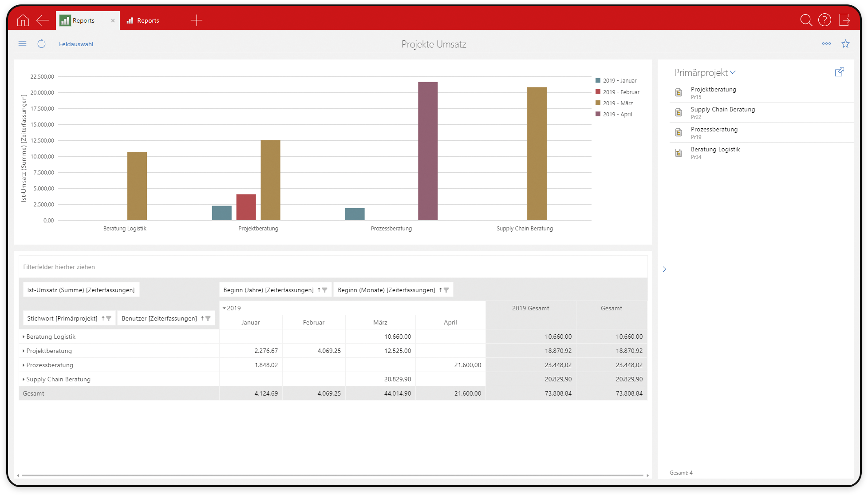The width and height of the screenshot is (868, 495).
Task: Open the hamburger menu icon
Action: [x=23, y=44]
